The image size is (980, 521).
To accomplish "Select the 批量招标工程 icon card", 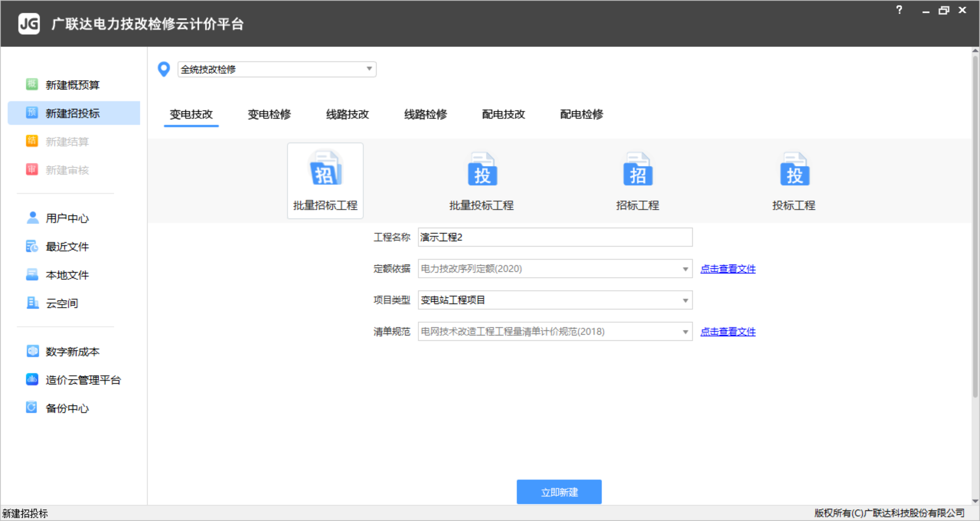I will 325,180.
